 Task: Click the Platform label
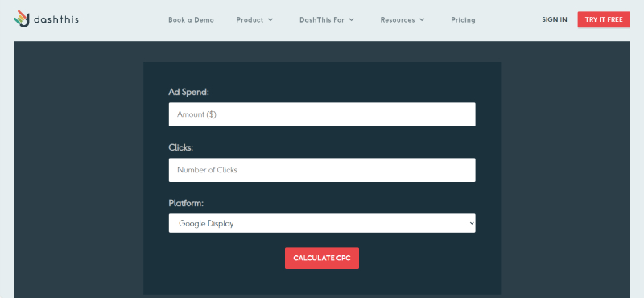pos(186,203)
